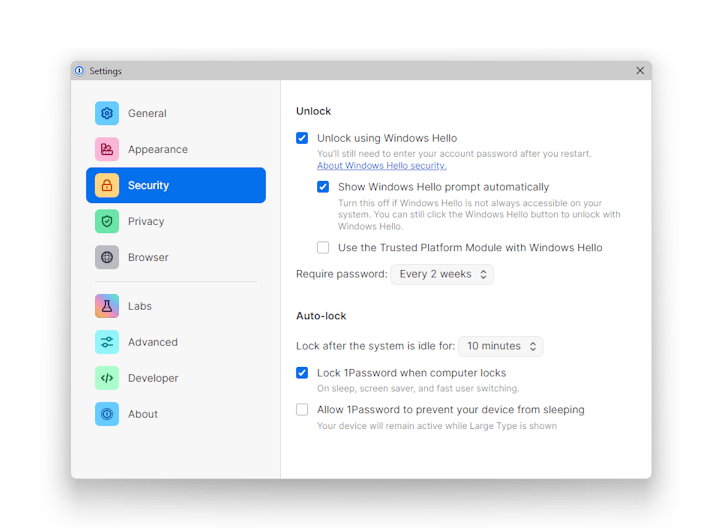Screen dimensions: 720x530
Task: Click the Settings title text
Action: (x=105, y=71)
